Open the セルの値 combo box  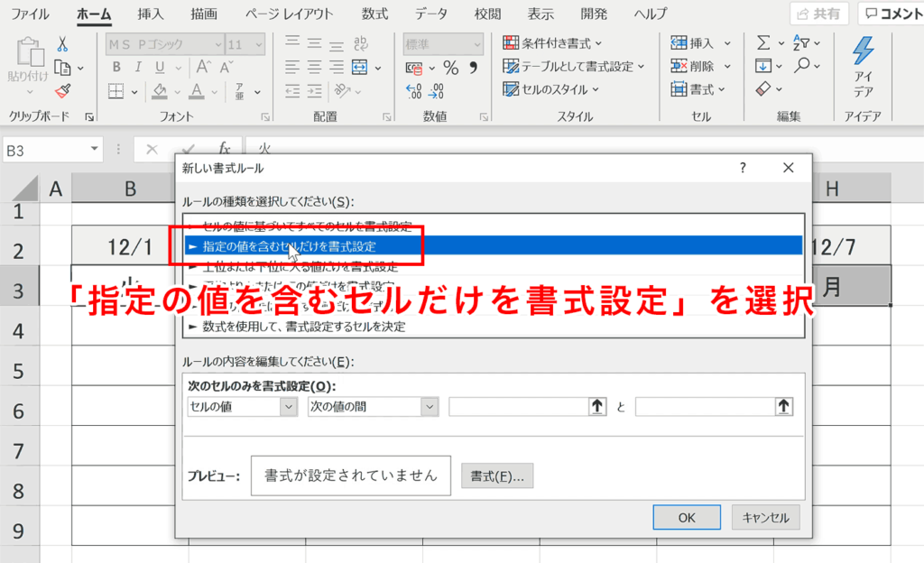pos(242,407)
